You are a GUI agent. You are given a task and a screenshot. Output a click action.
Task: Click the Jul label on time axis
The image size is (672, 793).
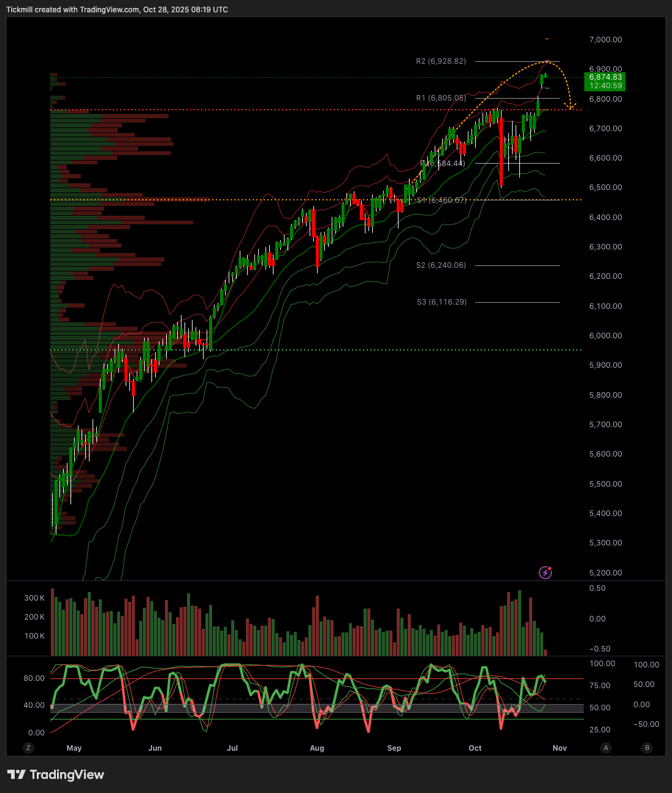[x=232, y=748]
